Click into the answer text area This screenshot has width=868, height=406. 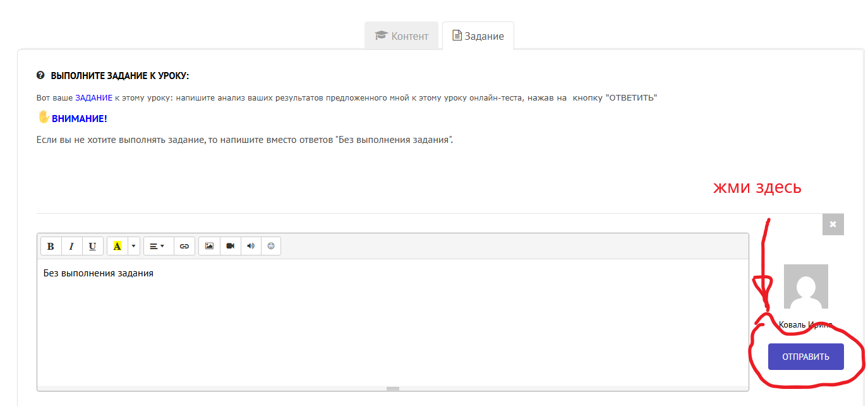coord(392,323)
